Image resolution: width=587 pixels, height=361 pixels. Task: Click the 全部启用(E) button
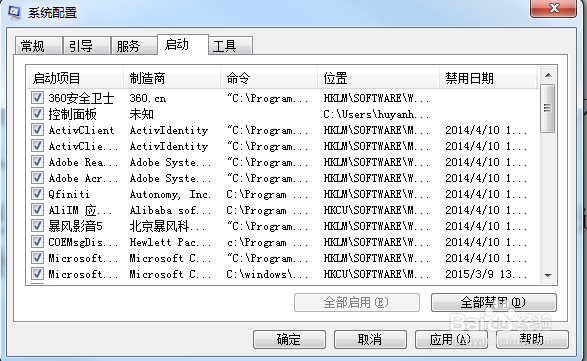tap(357, 302)
